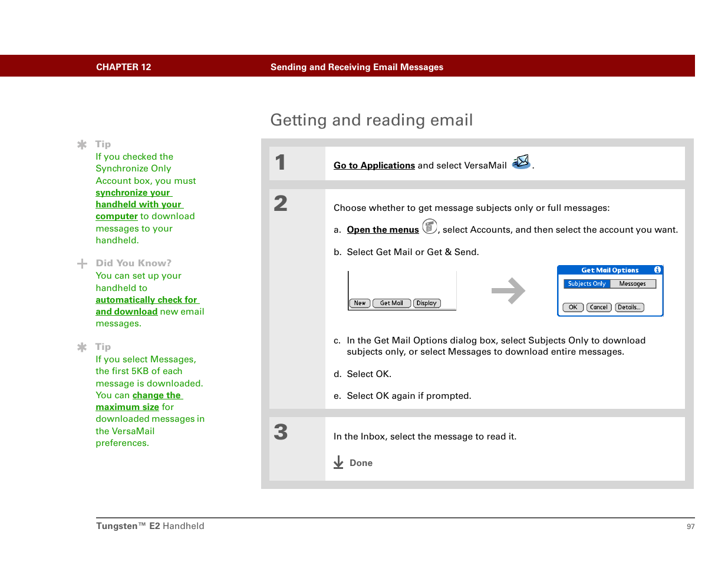
Task: Click the New button in the screenshot
Action: point(360,303)
